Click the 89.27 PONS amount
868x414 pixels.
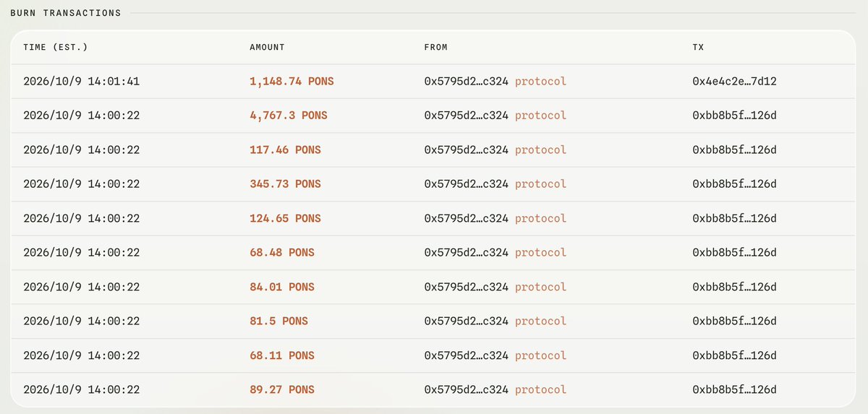[282, 389]
